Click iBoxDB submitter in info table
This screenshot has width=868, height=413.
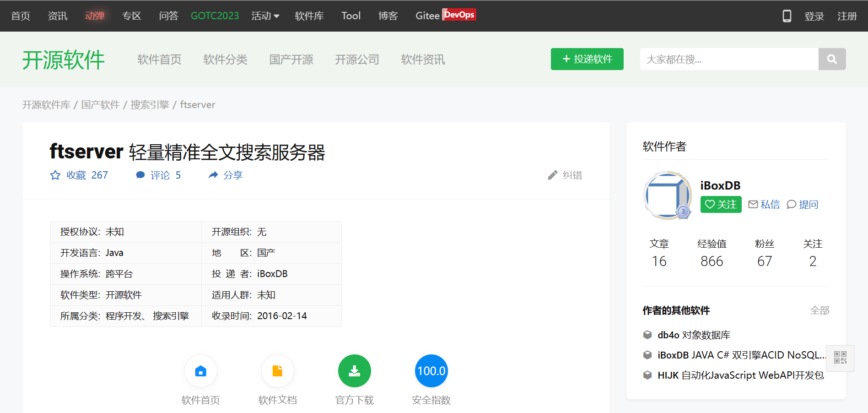click(272, 274)
